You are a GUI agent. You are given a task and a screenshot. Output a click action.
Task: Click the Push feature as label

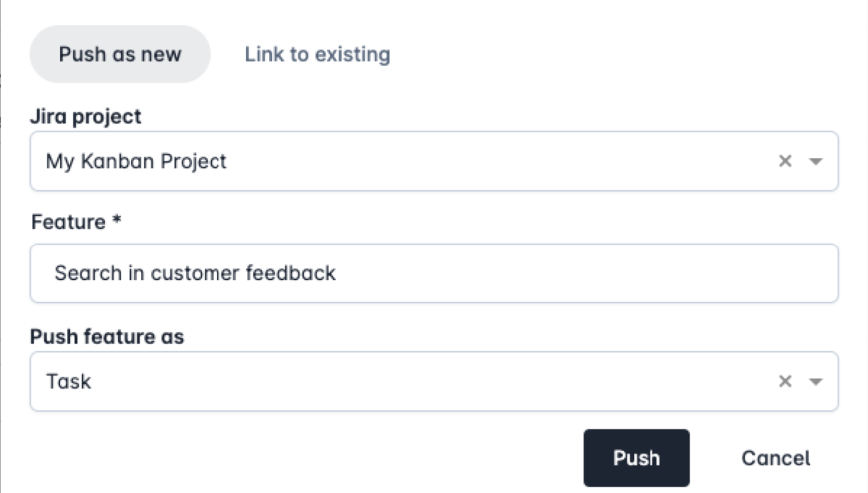point(107,336)
